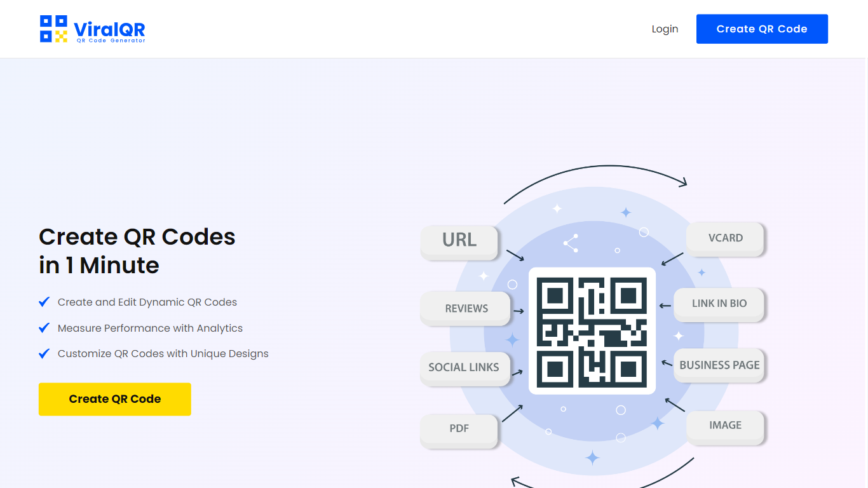Click 'Customize QR Codes with Unique Designs' text
Image resolution: width=868 pixels, height=488 pixels.
pyautogui.click(x=163, y=354)
